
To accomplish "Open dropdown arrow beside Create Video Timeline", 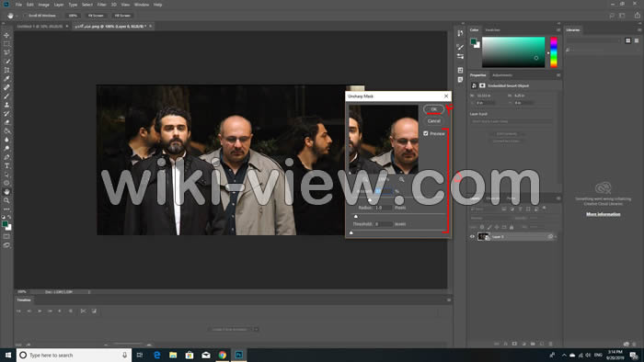I will click(x=256, y=329).
